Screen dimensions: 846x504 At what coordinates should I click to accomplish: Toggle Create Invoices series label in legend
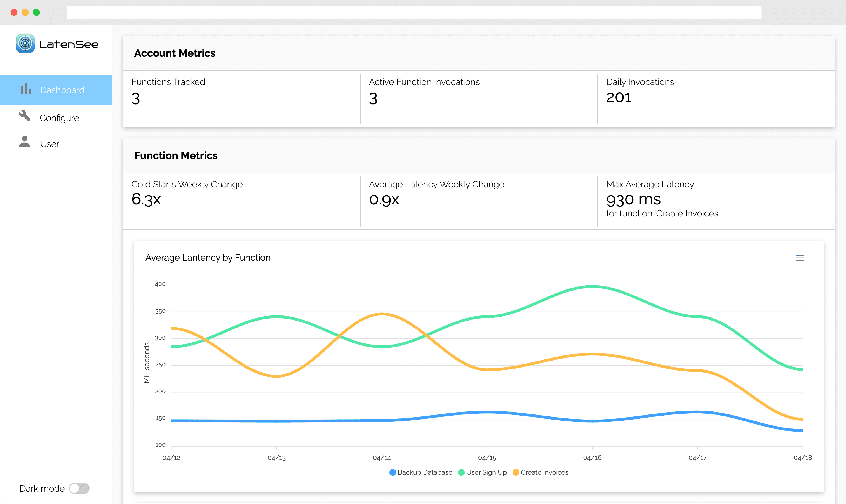tap(544, 472)
